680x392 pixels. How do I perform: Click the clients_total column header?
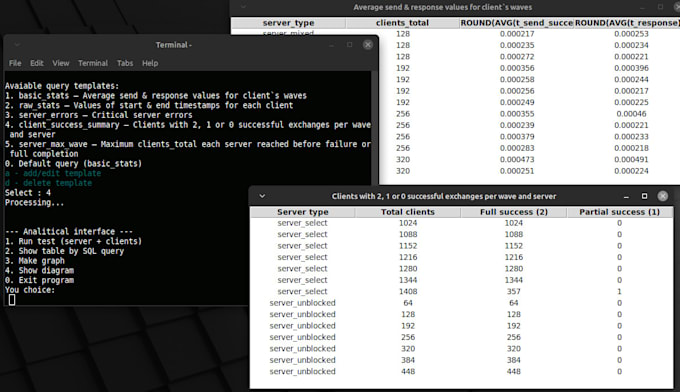coord(402,23)
